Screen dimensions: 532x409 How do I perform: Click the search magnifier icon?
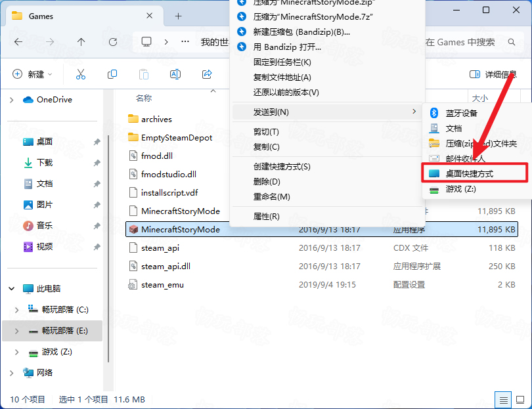(511, 42)
